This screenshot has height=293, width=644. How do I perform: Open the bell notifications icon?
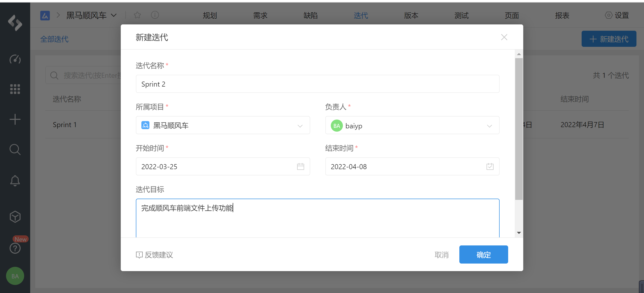(x=15, y=180)
